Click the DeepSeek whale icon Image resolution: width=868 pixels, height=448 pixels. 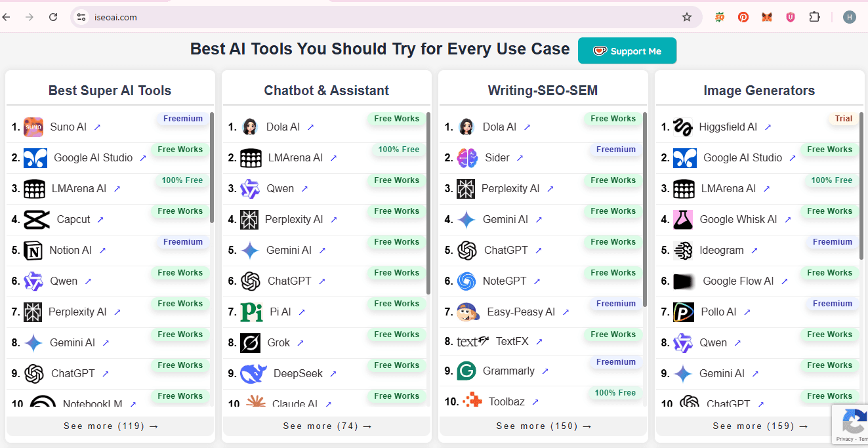251,373
